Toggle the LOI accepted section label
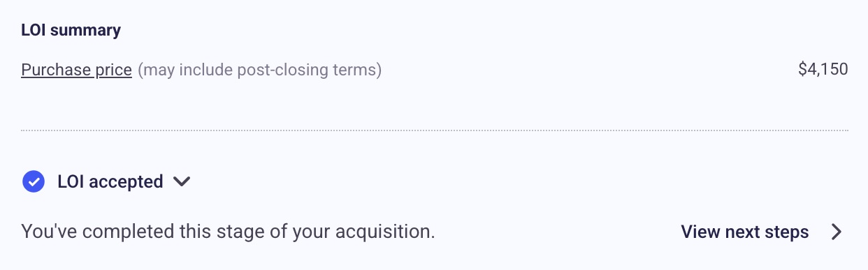 coord(110,182)
